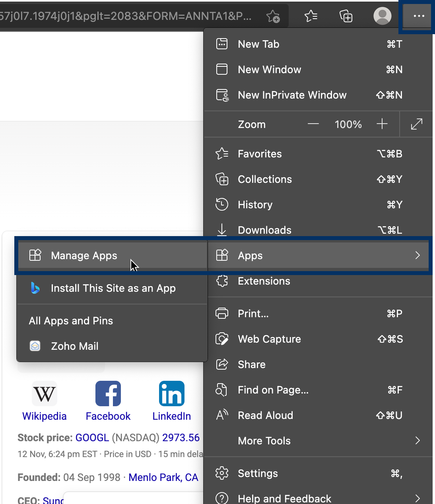This screenshot has height=504, width=435.
Task: Open the Favorites toolbar star icon
Action: [x=311, y=16]
